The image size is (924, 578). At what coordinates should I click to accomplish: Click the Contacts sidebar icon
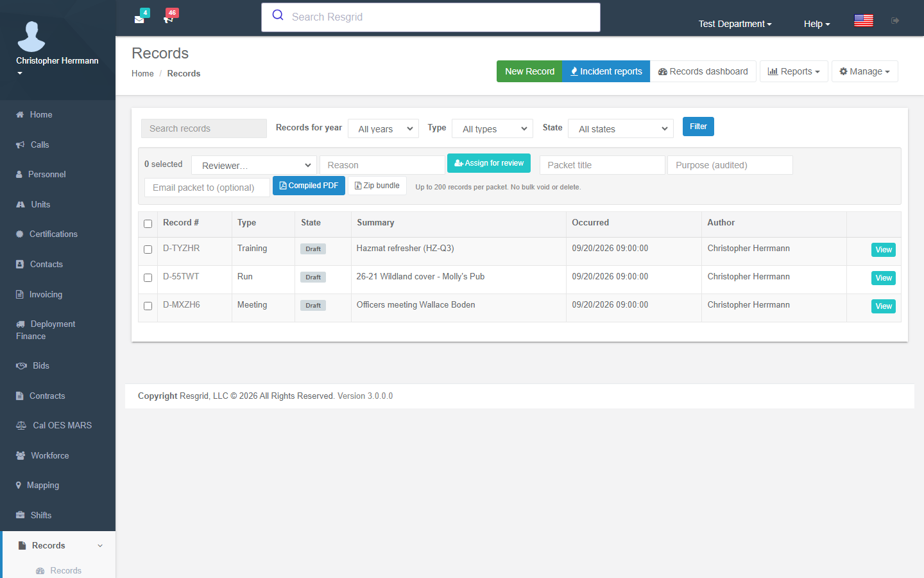click(20, 264)
